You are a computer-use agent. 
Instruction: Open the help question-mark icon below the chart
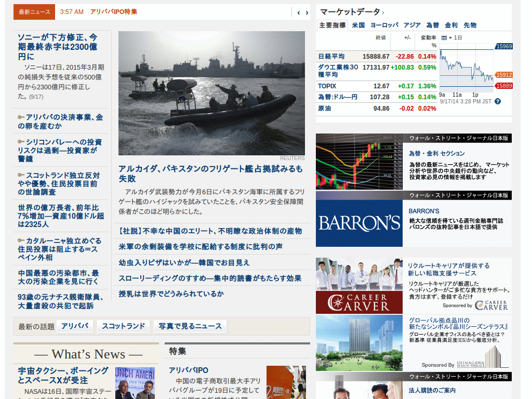click(497, 101)
